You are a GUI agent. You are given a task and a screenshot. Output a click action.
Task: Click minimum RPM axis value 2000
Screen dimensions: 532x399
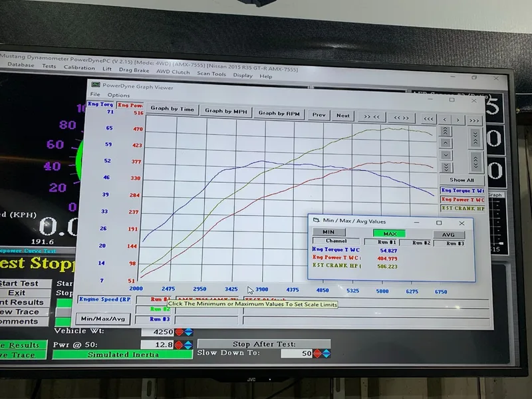click(136, 289)
